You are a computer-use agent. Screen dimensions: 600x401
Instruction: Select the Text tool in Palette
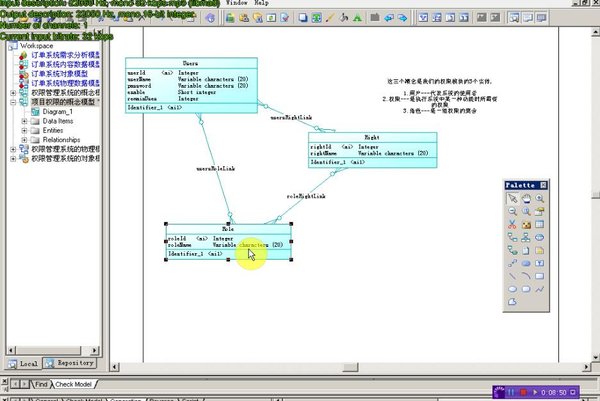(x=540, y=263)
